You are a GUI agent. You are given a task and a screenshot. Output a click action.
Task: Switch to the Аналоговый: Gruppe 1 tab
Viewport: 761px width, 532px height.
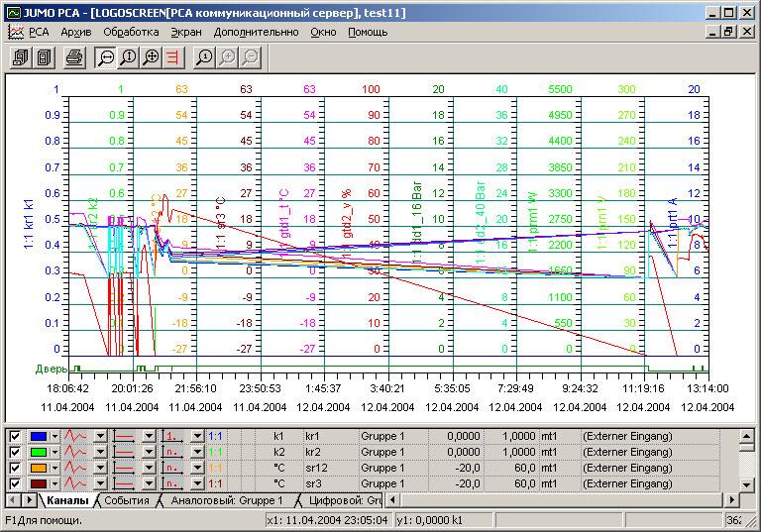point(227,500)
